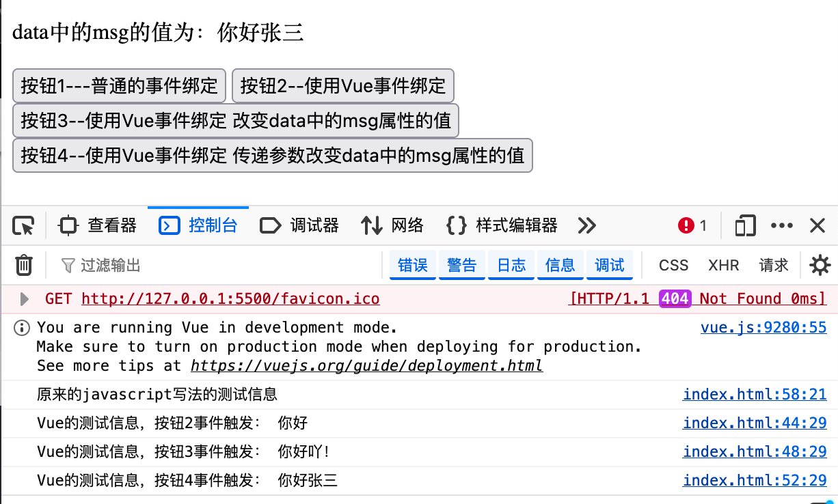Image resolution: width=838 pixels, height=504 pixels.
Task: Toggle the 调试 log filter
Action: (x=610, y=265)
